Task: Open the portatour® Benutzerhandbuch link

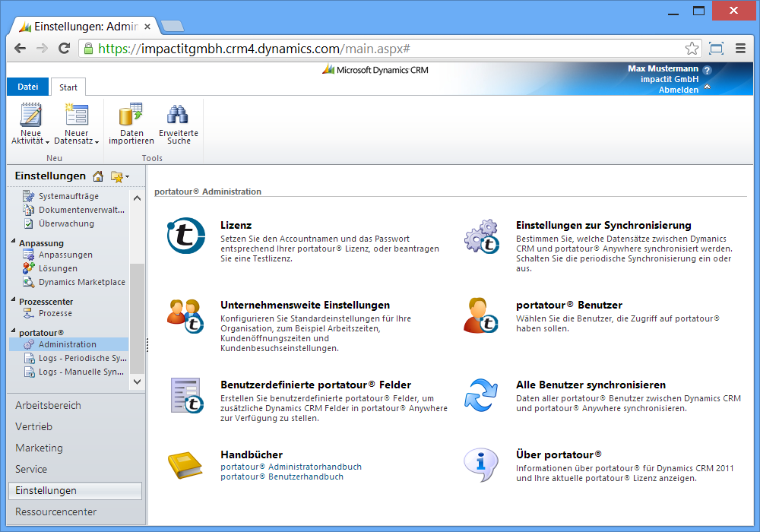Action: pos(282,477)
